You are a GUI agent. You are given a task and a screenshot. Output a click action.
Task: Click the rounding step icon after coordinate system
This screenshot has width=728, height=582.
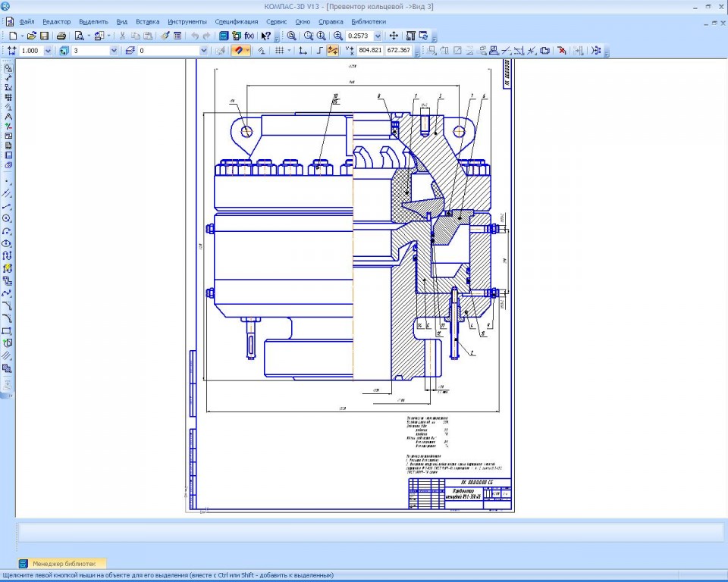[x=319, y=51]
